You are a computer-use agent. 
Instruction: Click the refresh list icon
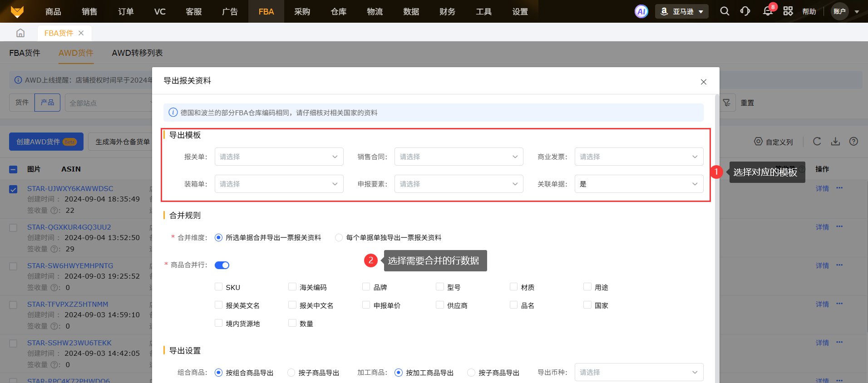(817, 142)
